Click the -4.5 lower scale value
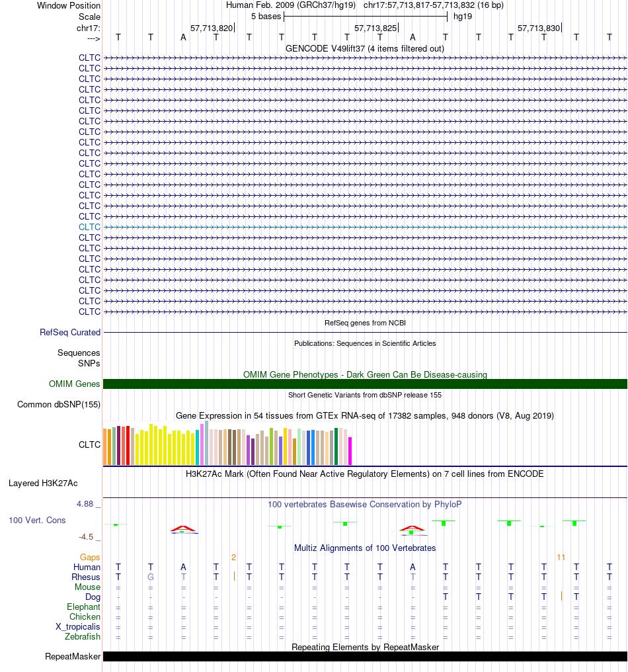This screenshot has width=628, height=672. point(86,536)
